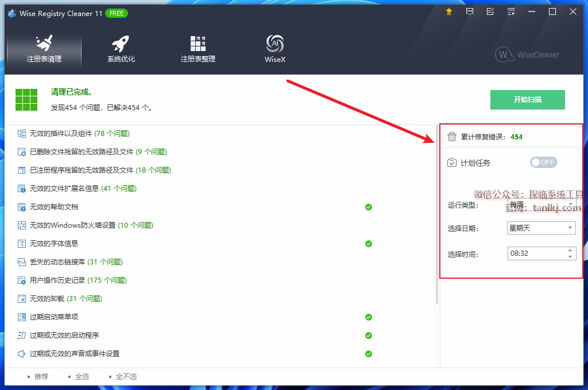Minimize the Wise Registry Cleaner window
The height and width of the screenshot is (390, 588).
[x=531, y=11]
